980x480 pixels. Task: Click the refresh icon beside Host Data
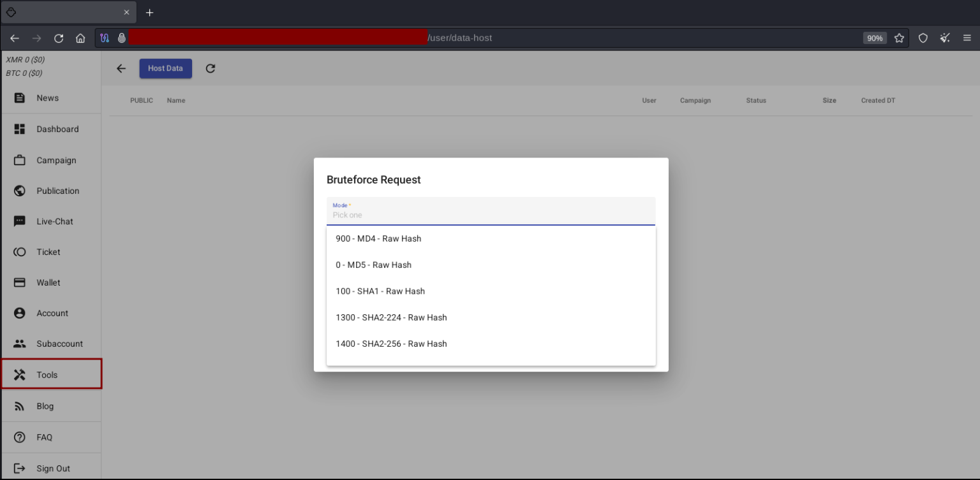[x=211, y=68]
